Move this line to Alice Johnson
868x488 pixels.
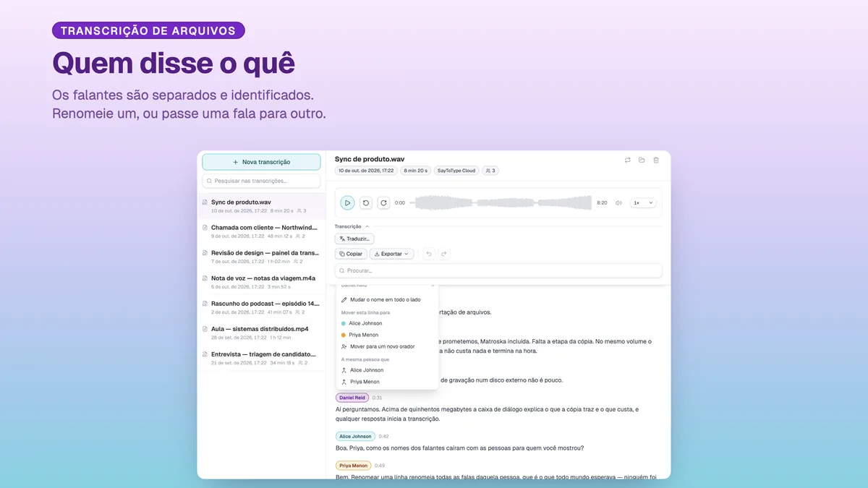[387, 323]
